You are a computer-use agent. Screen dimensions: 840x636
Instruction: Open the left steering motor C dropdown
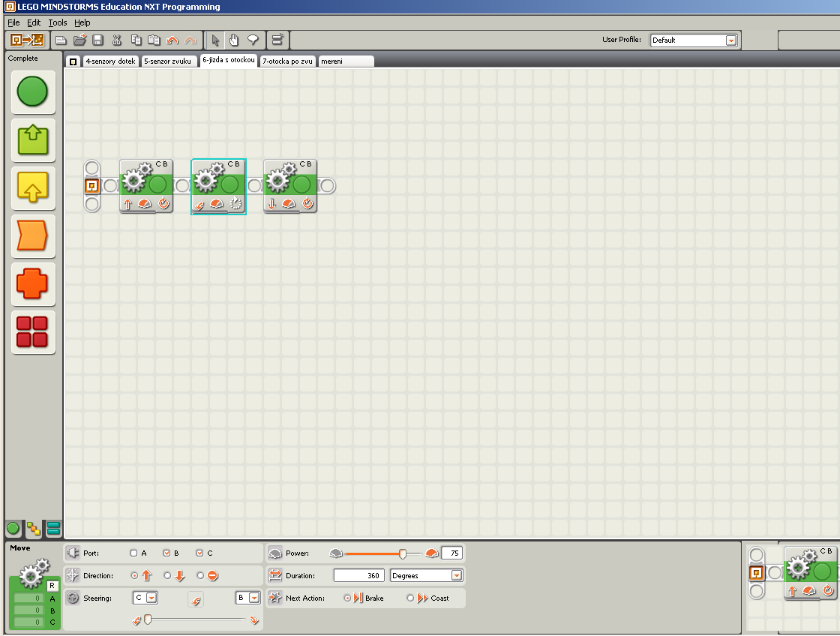151,598
